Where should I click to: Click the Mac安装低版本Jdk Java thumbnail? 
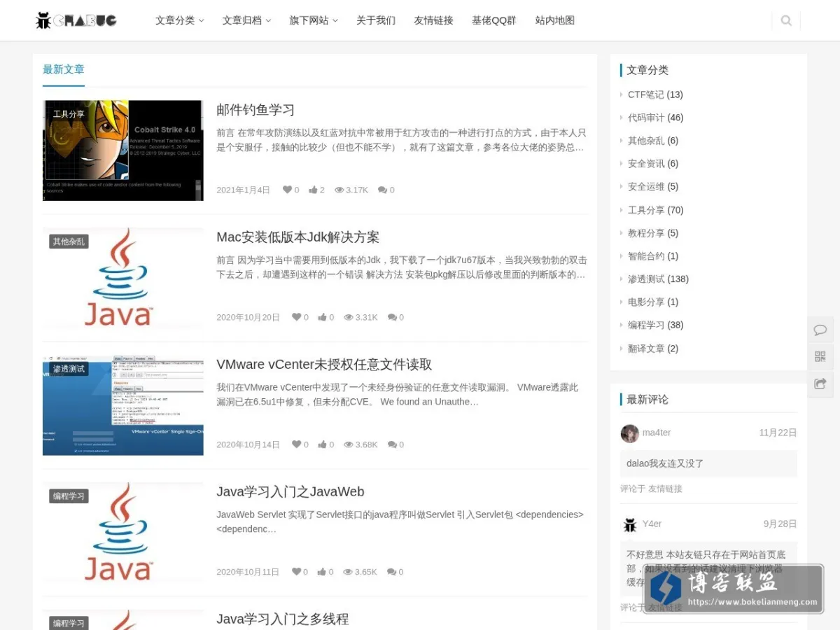(x=123, y=278)
